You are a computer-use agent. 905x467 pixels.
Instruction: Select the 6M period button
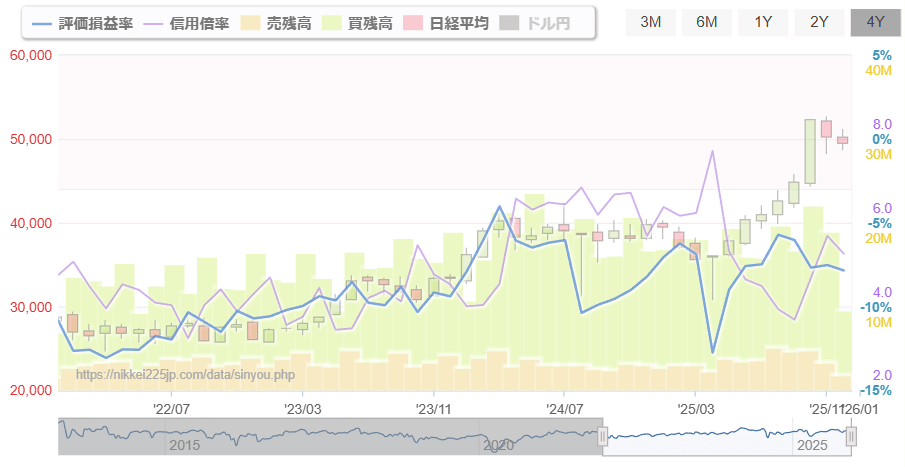pos(706,22)
